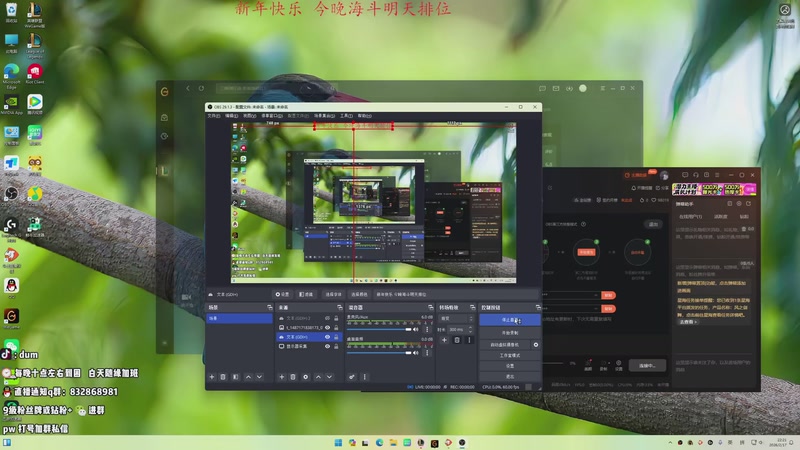Viewport: 800px width, 450px height.
Task: Click the Windows Start button on taskbar
Action: click(x=337, y=441)
